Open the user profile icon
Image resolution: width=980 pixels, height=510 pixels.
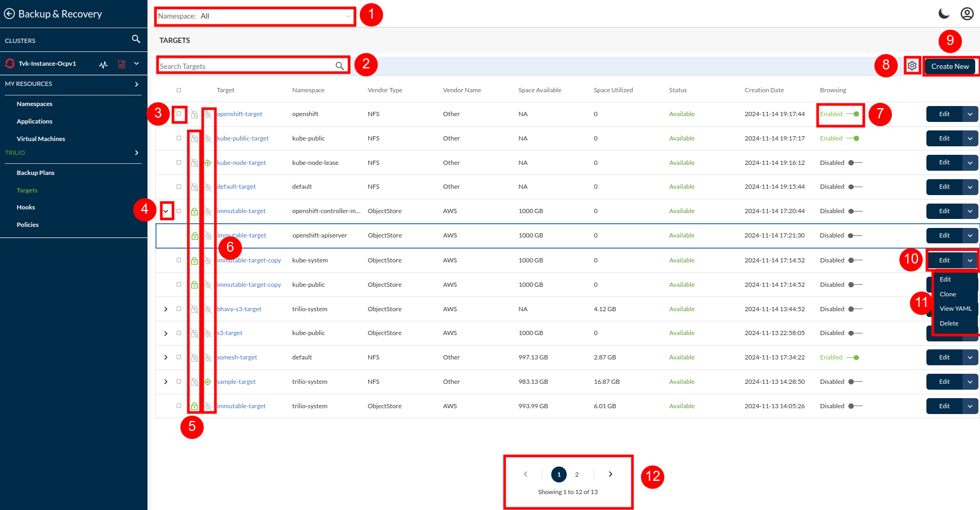(x=967, y=14)
